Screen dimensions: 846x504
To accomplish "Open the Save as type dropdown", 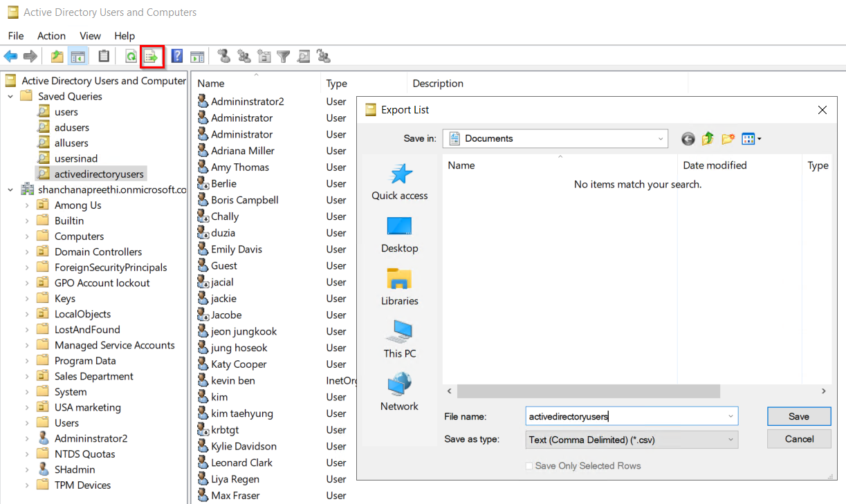I will 730,440.
